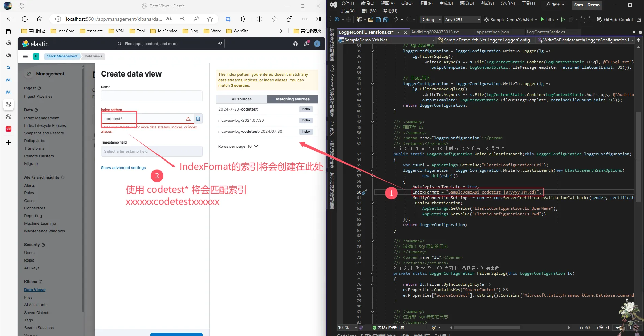Click the Visual Studio editor settings gear
This screenshot has width=644, height=336.
[x=640, y=32]
